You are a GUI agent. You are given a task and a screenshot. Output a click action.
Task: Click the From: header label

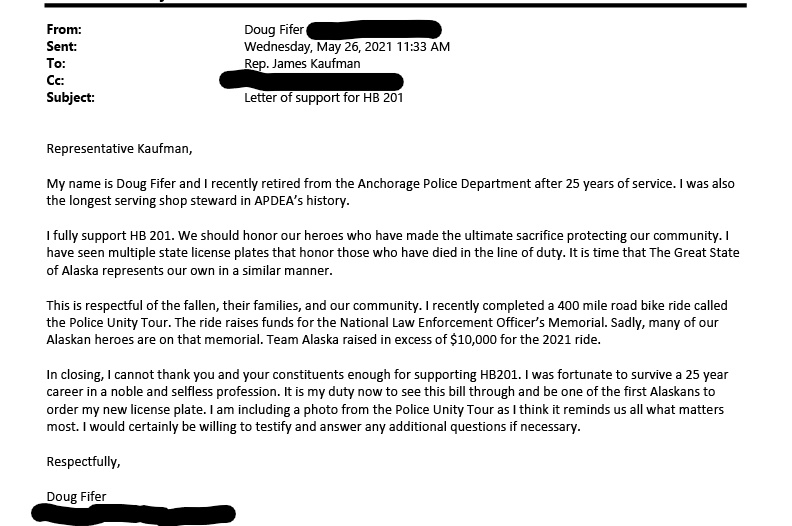tap(64, 30)
